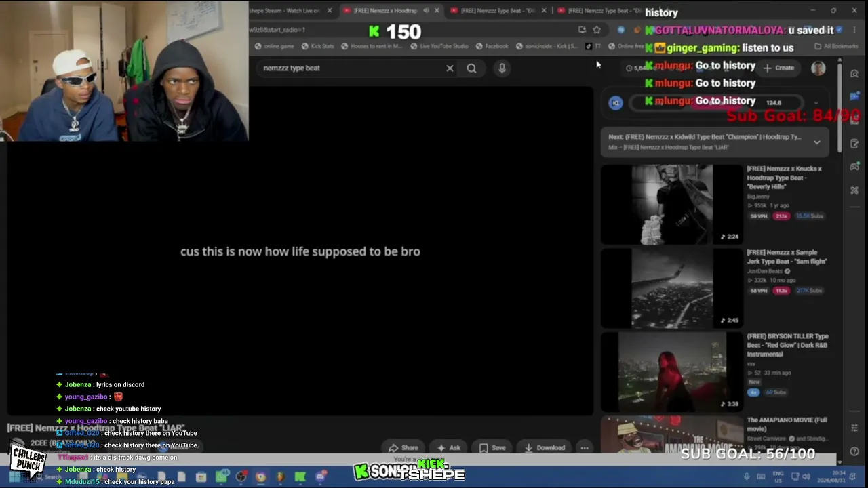This screenshot has height=488, width=868.
Task: Open the TT TikTok bookmark
Action: click(593, 46)
